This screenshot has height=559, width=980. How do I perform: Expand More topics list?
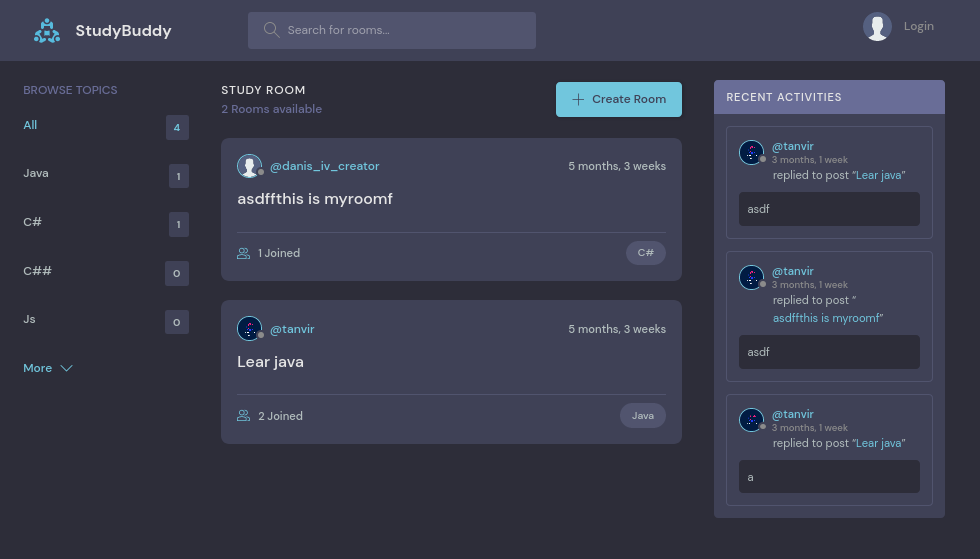coord(48,368)
